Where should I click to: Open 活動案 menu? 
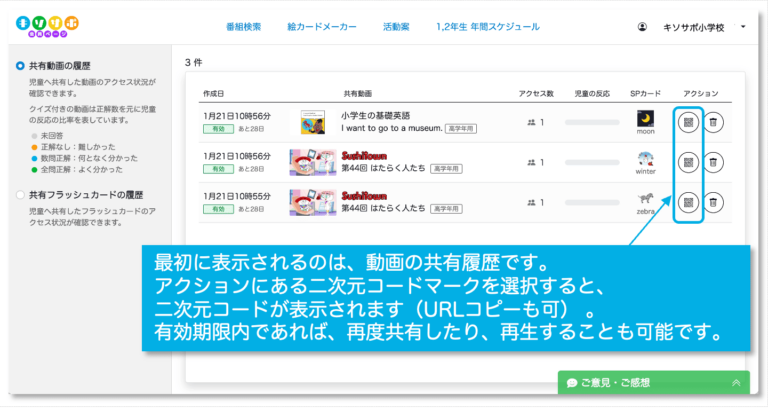point(396,27)
